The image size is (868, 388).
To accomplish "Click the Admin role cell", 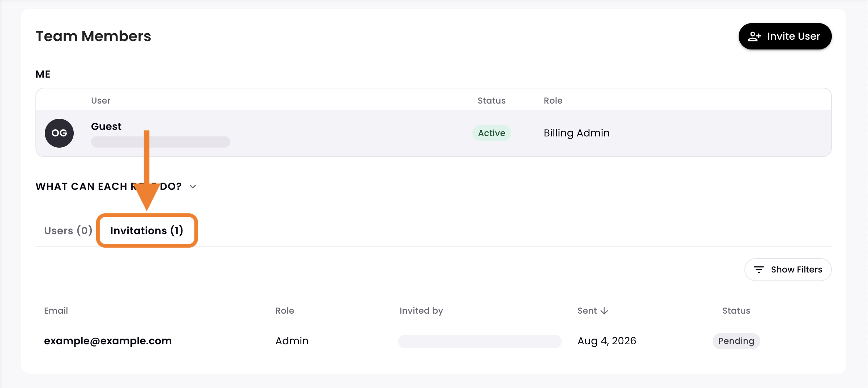I will [292, 341].
